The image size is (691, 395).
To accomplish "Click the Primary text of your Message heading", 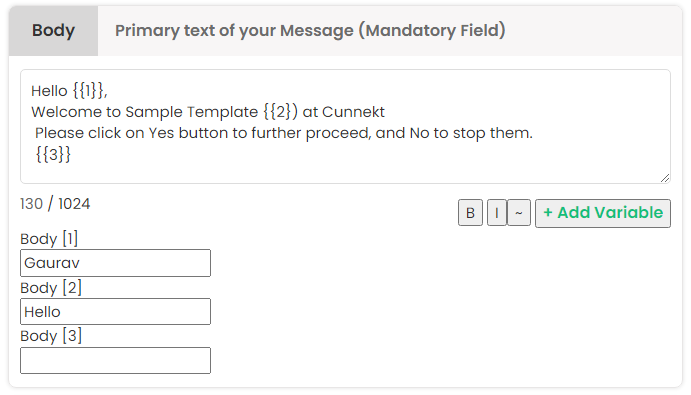I will pos(310,30).
